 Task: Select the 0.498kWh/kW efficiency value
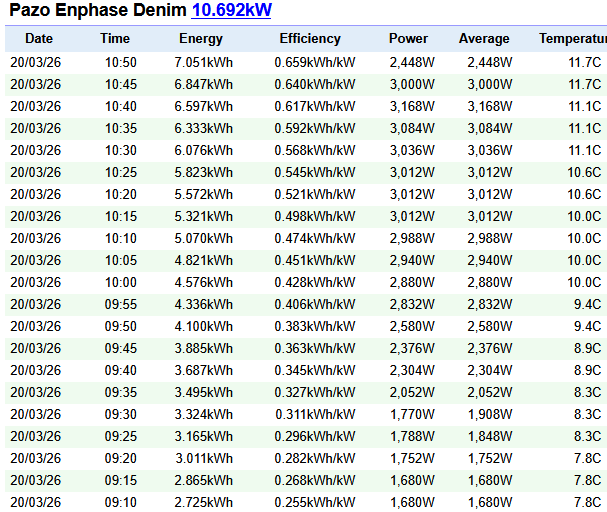(x=315, y=216)
